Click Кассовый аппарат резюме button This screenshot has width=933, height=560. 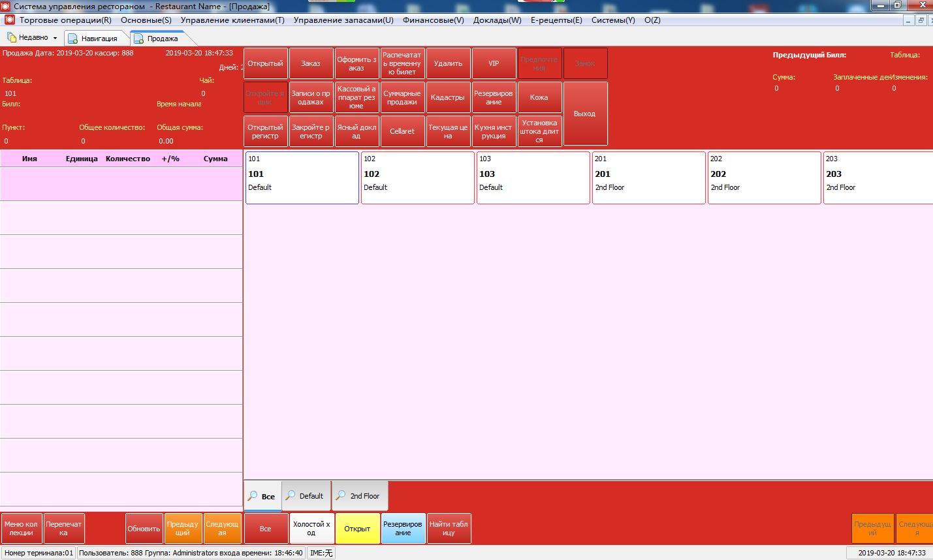(x=356, y=97)
